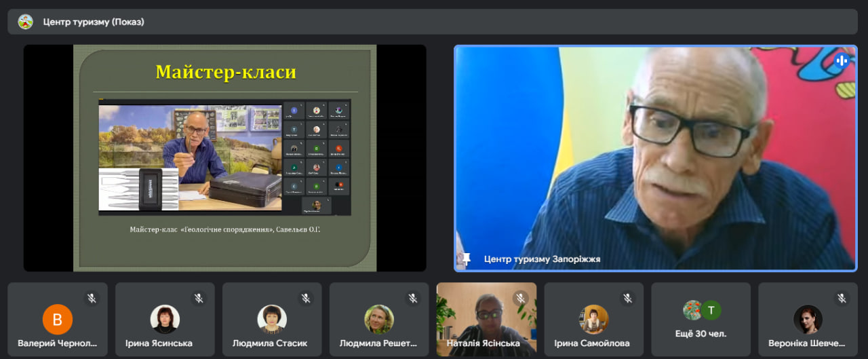Open the shared Майстер-класи presentation slide
This screenshot has width=868, height=359.
click(224, 158)
